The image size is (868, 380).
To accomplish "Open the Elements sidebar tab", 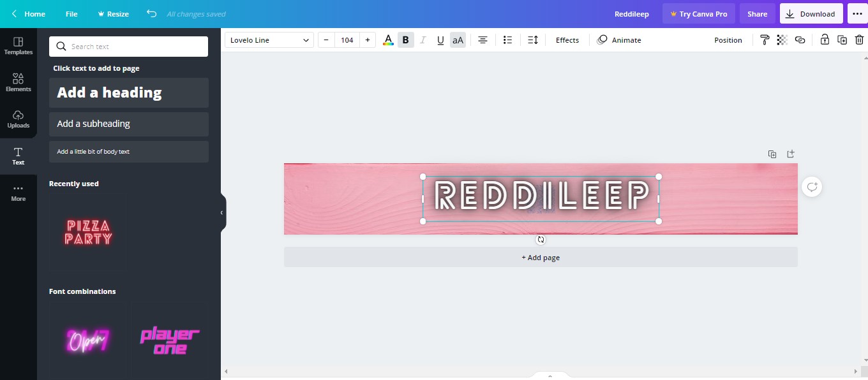I will (x=18, y=82).
